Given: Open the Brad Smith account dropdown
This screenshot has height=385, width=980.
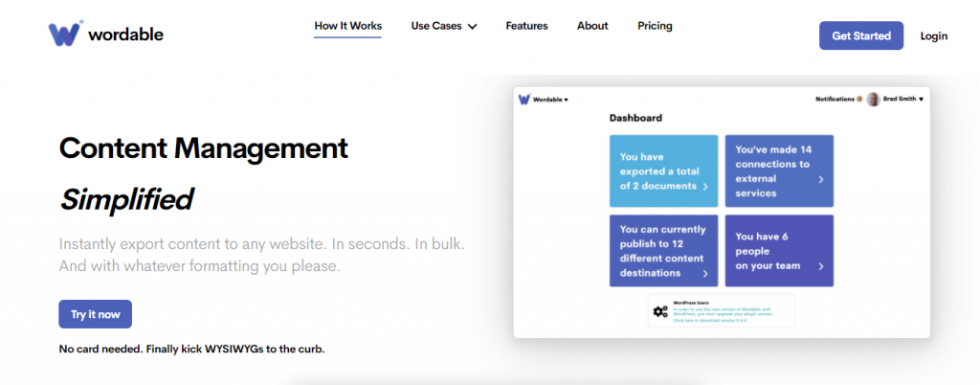Looking at the screenshot, I should (x=902, y=99).
